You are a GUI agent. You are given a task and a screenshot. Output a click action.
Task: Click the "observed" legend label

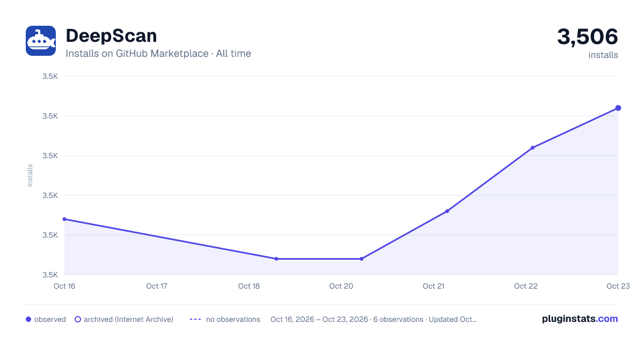click(50, 319)
